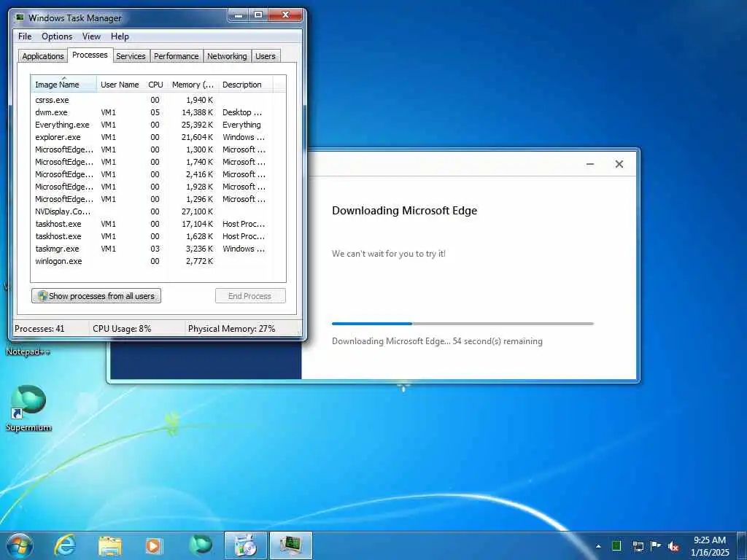Select the csrss.exe process row
The height and width of the screenshot is (560, 747).
(x=158, y=100)
